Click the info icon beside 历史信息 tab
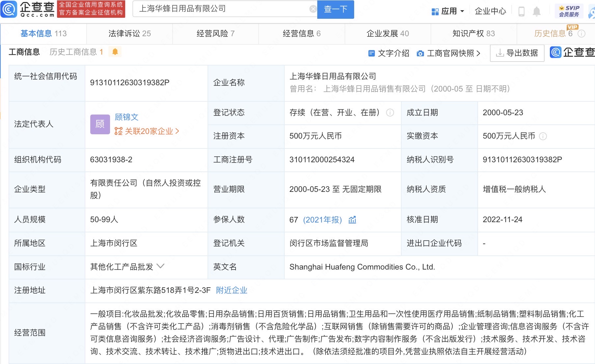This screenshot has width=595, height=364. pyautogui.click(x=582, y=34)
